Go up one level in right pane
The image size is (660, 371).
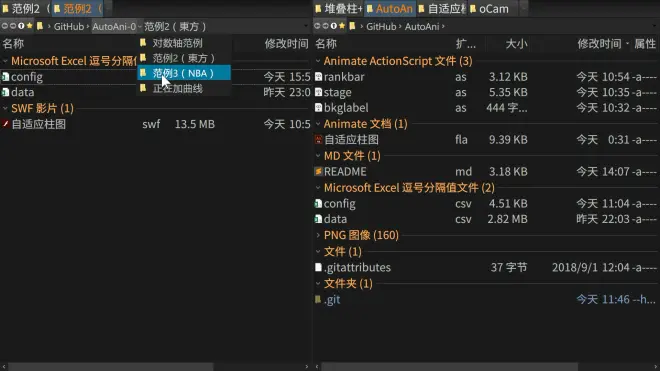click(333, 26)
